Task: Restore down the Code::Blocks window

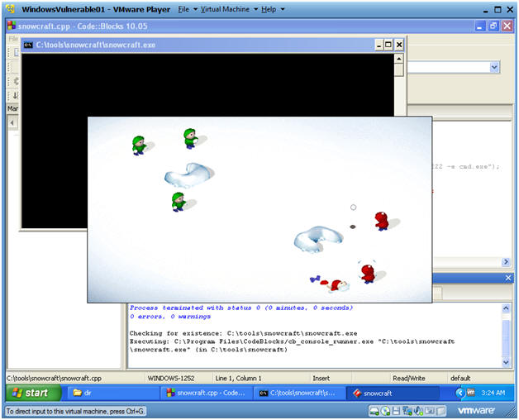Action: pos(493,26)
